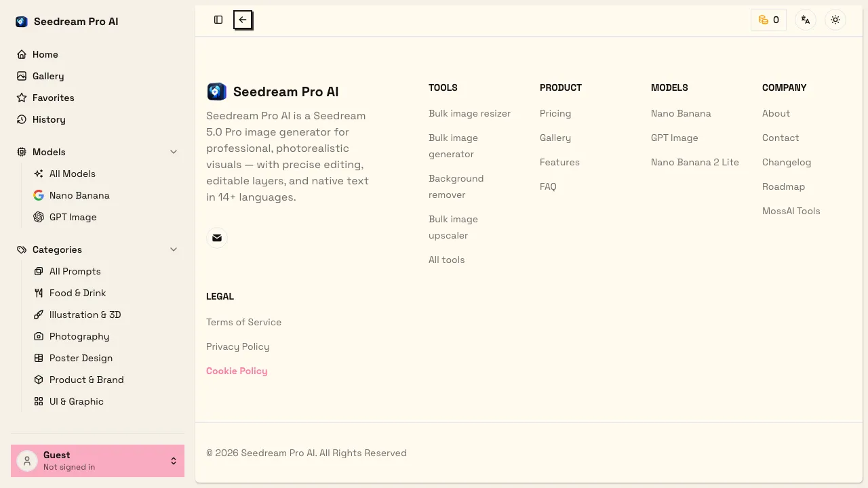868x488 pixels.
Task: Click the Illustration & 3D brush icon
Action: click(39, 314)
